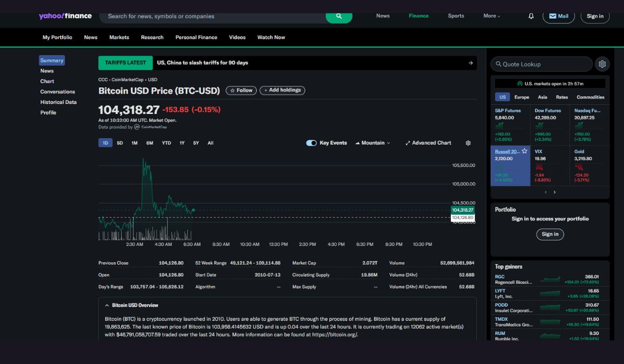Open Historical Data in sidebar

[59, 102]
